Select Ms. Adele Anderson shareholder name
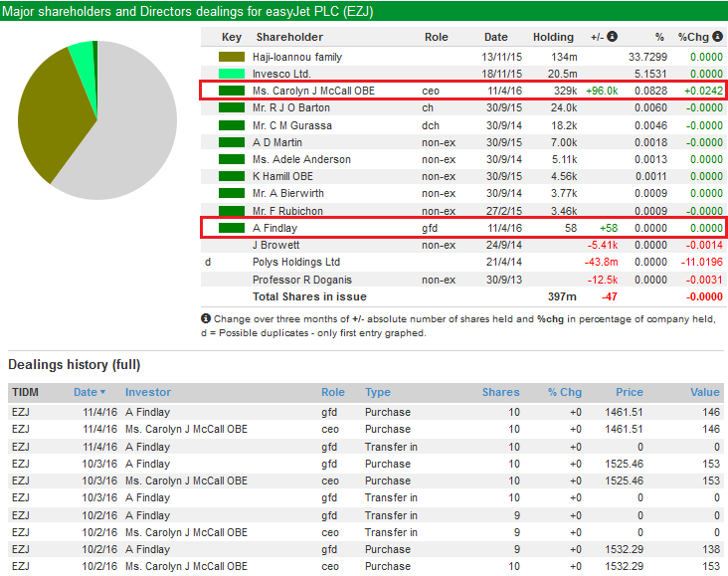This screenshot has height=576, width=728. [301, 159]
